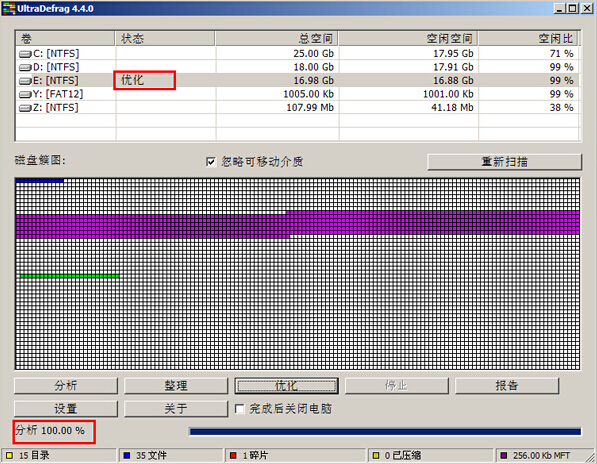597x464 pixels.
Task: Click purple legend square beside 256.00 Kb MFT
Action: 504,455
